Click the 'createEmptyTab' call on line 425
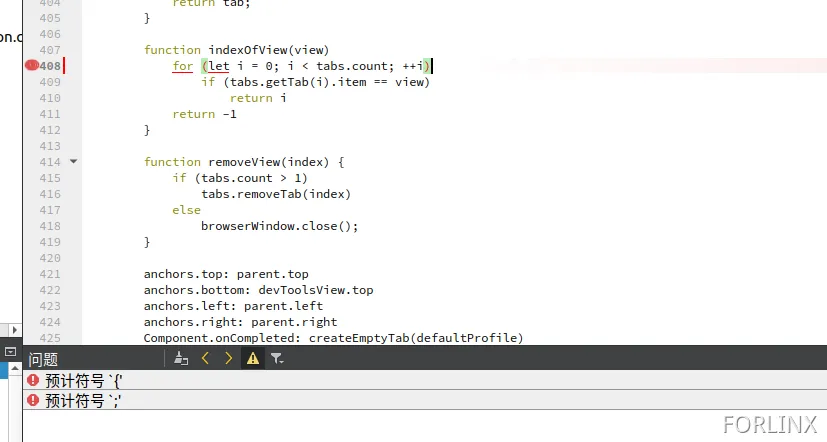The image size is (827, 442). tap(359, 338)
